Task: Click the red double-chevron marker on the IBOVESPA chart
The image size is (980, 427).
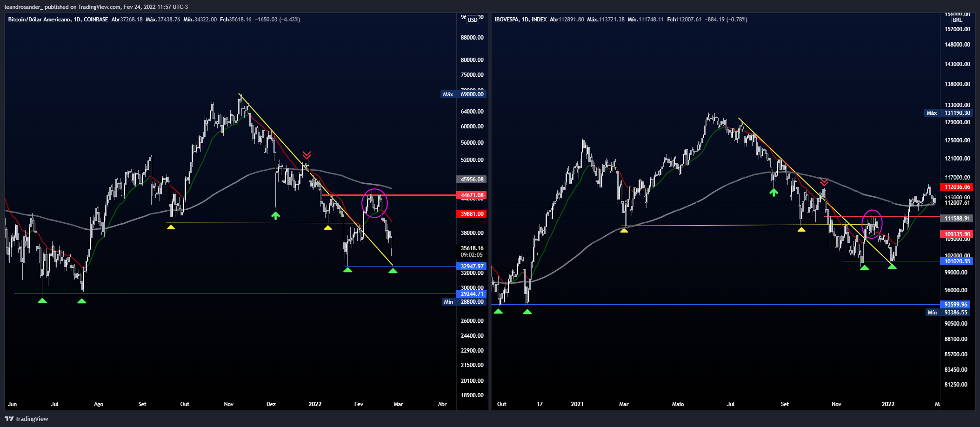Action: click(824, 182)
